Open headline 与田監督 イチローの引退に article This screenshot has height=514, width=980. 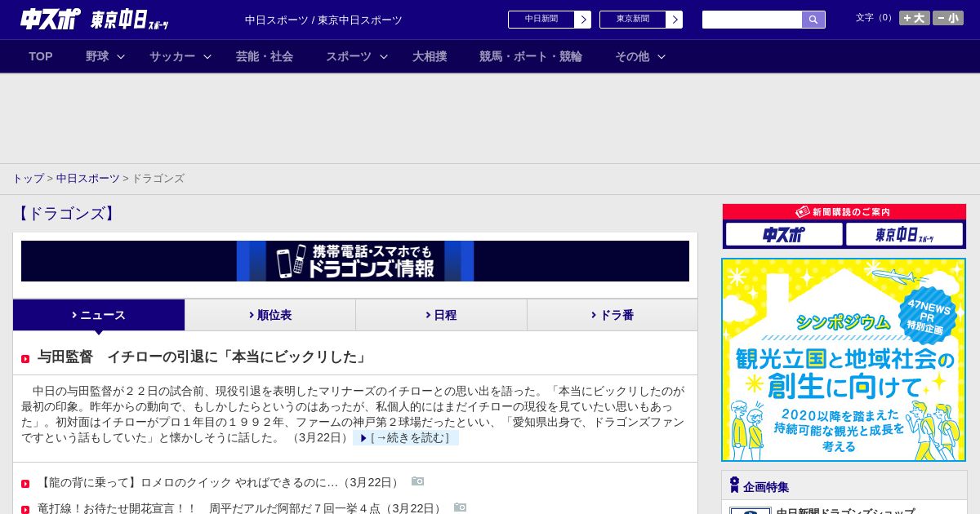click(204, 357)
